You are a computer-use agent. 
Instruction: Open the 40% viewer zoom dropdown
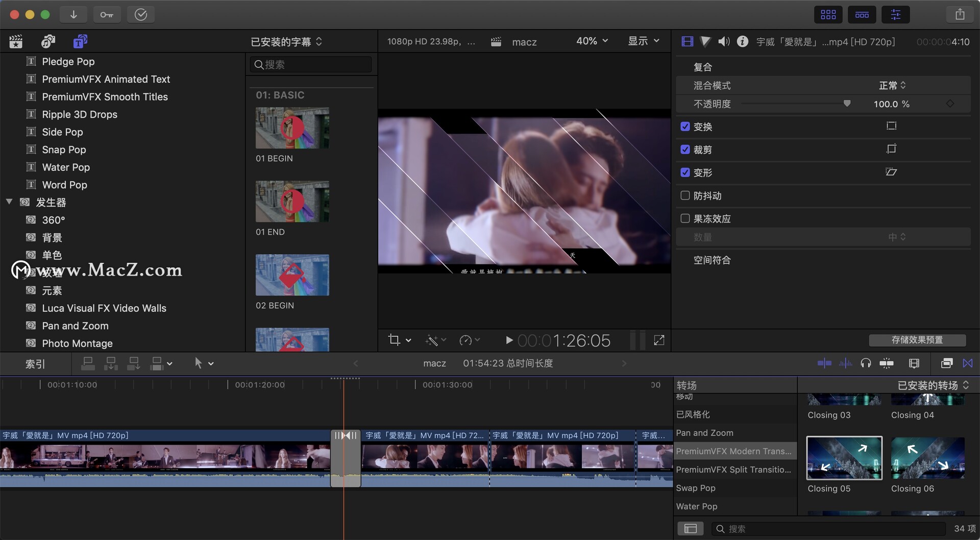[x=592, y=41]
